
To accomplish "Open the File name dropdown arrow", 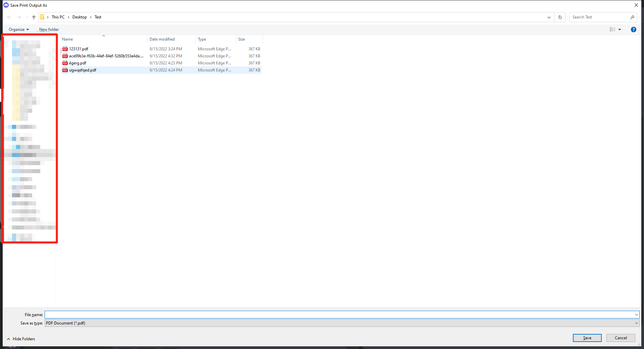I will coord(636,315).
